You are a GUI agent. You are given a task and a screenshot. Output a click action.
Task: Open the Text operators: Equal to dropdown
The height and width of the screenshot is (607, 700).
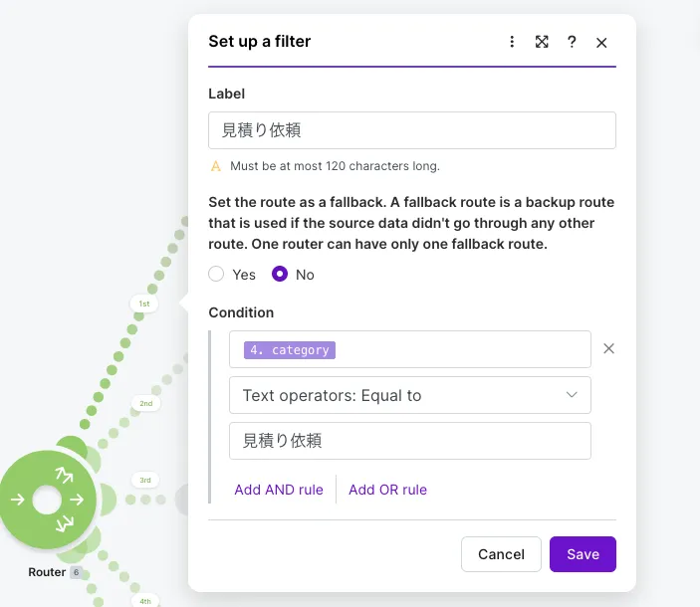click(410, 395)
